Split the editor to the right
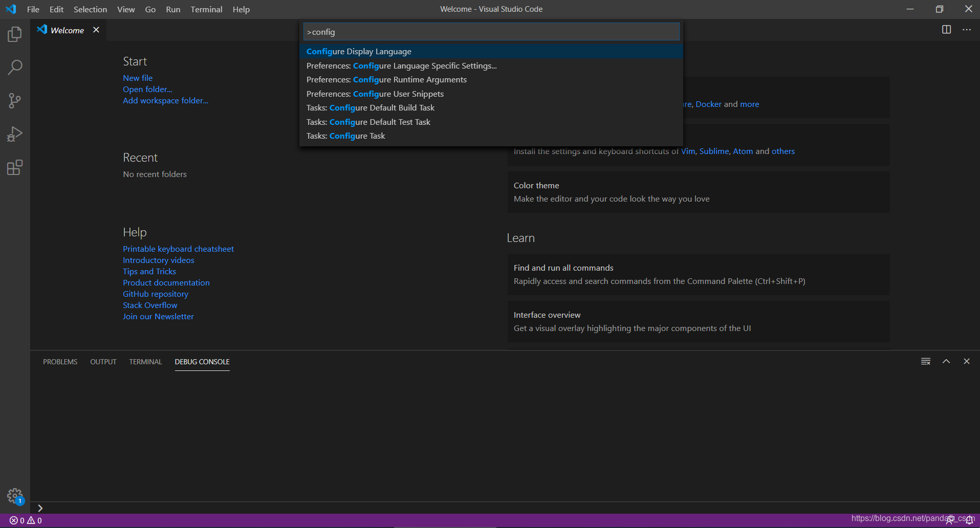Screen dimensions: 980x528 tap(946, 30)
